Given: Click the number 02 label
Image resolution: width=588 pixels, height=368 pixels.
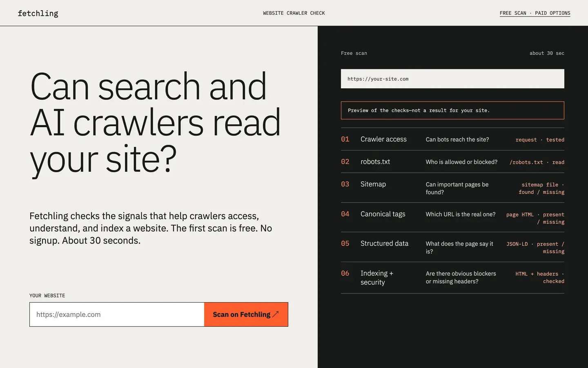Looking at the screenshot, I should (x=345, y=162).
